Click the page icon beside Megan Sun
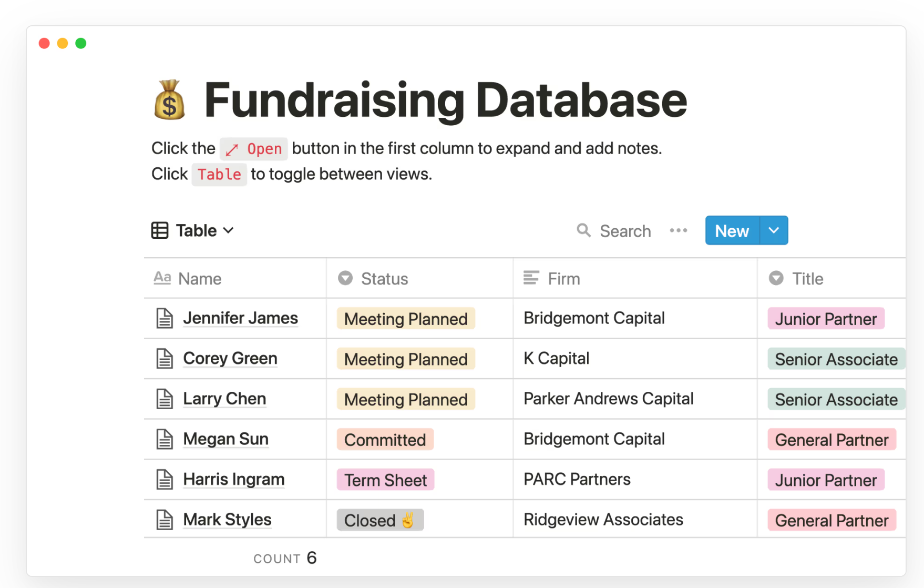The width and height of the screenshot is (924, 588). (165, 439)
